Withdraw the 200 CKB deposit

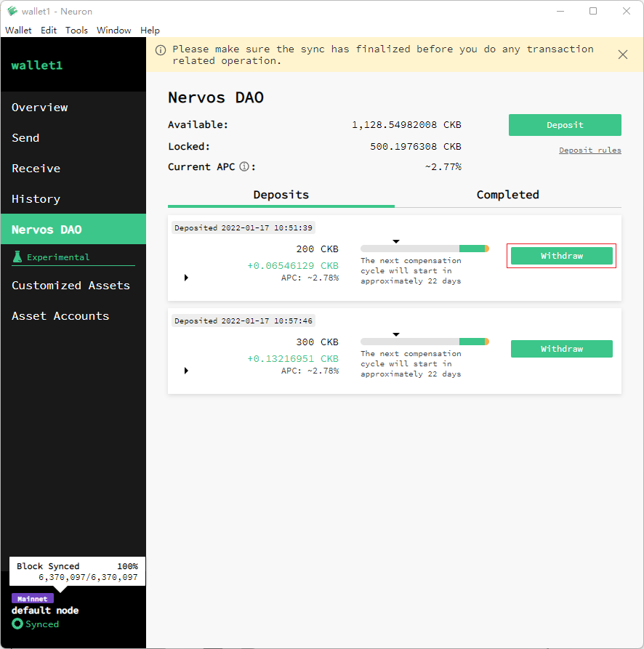click(561, 256)
